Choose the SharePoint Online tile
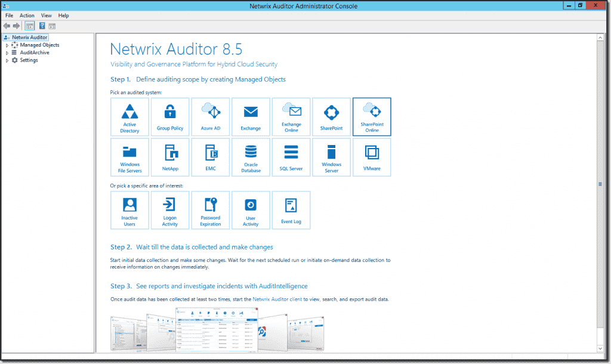This screenshot has width=611, height=364. click(372, 117)
